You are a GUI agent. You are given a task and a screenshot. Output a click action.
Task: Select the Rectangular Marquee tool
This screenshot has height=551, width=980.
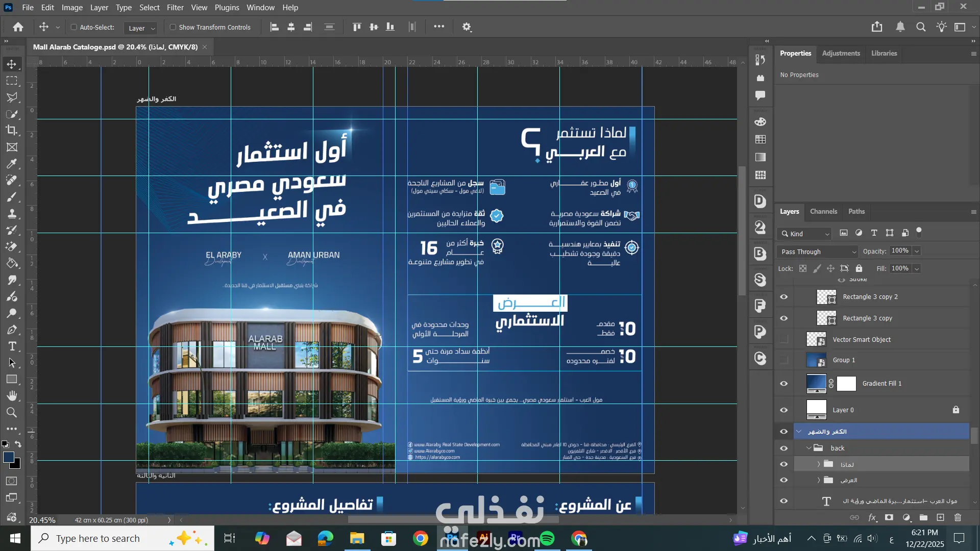[12, 81]
